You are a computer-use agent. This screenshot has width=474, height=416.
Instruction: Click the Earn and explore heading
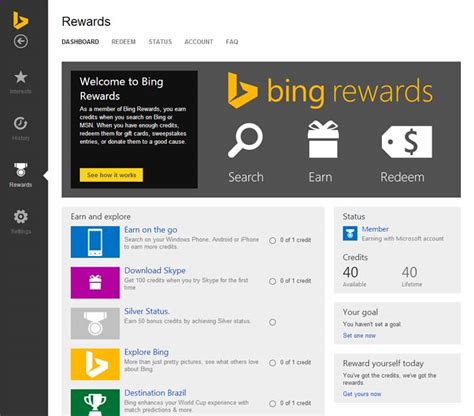(100, 217)
